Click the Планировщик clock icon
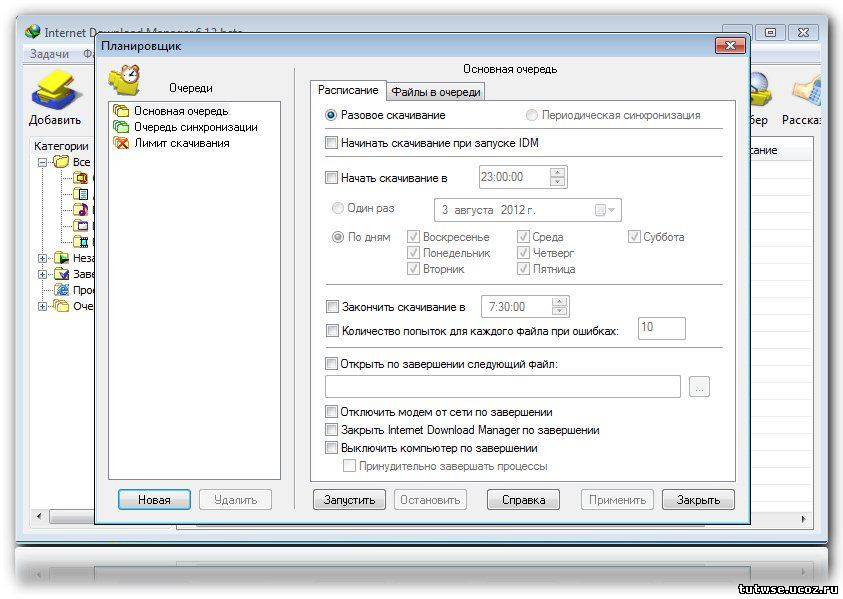 click(127, 76)
